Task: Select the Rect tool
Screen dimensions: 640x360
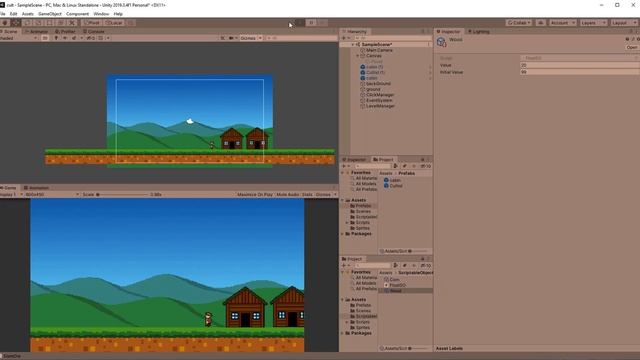Action: (x=49, y=23)
